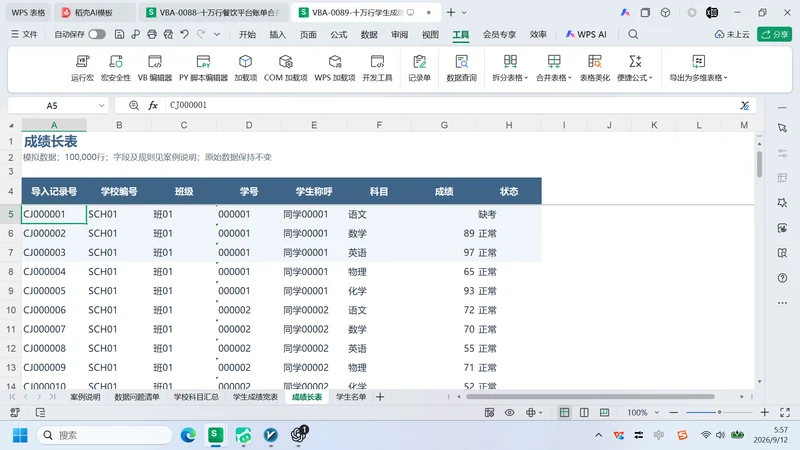Undo the last action
Screen dimensions: 800x450
tap(185, 34)
